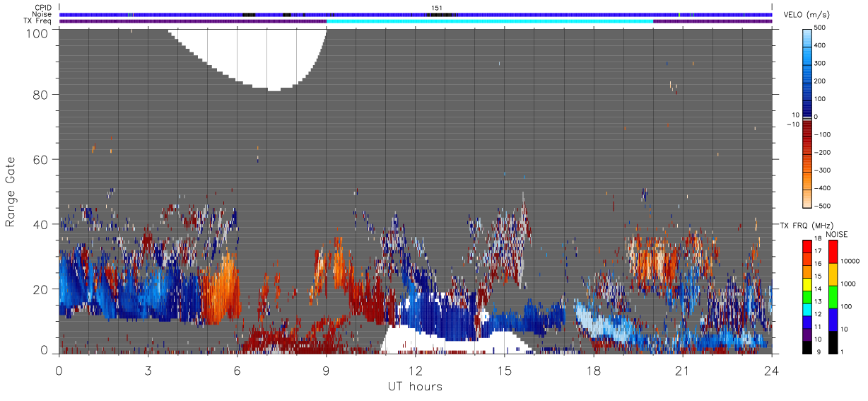868x401 pixels.
Task: Click the 10000 label on the NOISE scale
Action: [850, 261]
